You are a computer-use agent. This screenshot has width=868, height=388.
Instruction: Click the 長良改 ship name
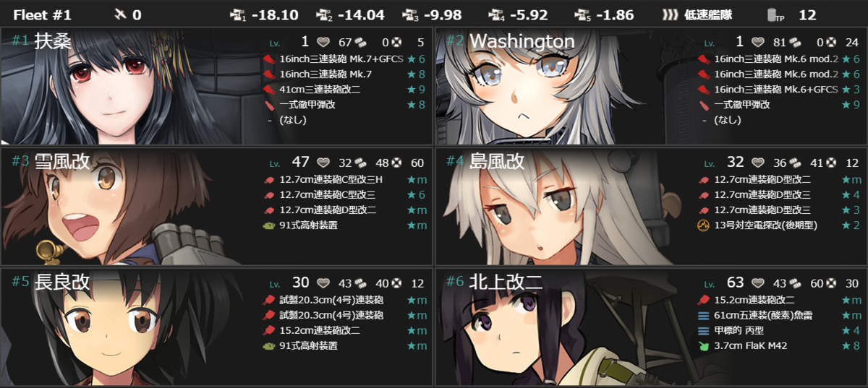point(62,281)
